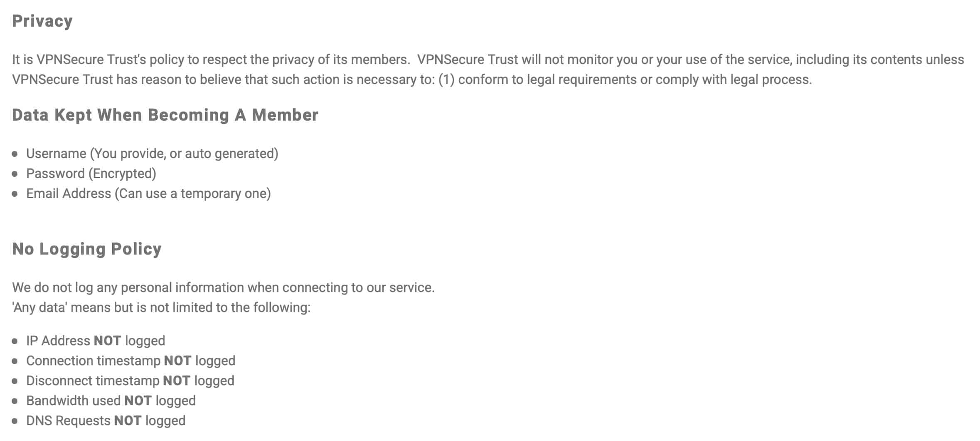Select the Data Kept When Becoming A Member heading

point(165,115)
